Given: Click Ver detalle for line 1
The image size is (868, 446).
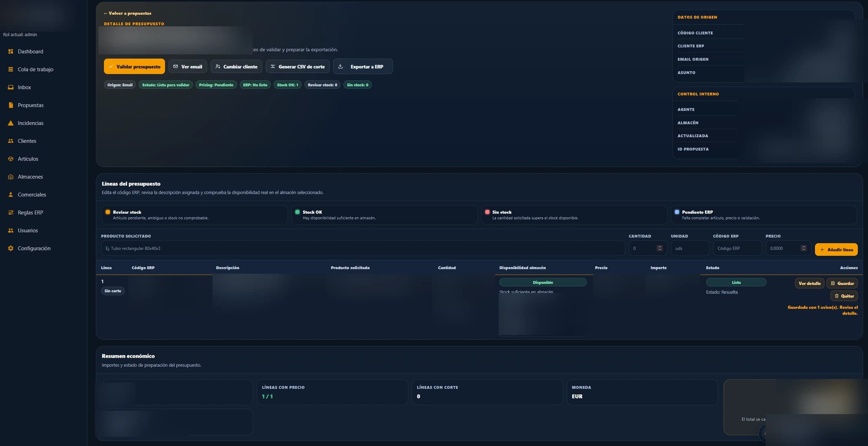Looking at the screenshot, I should point(809,283).
